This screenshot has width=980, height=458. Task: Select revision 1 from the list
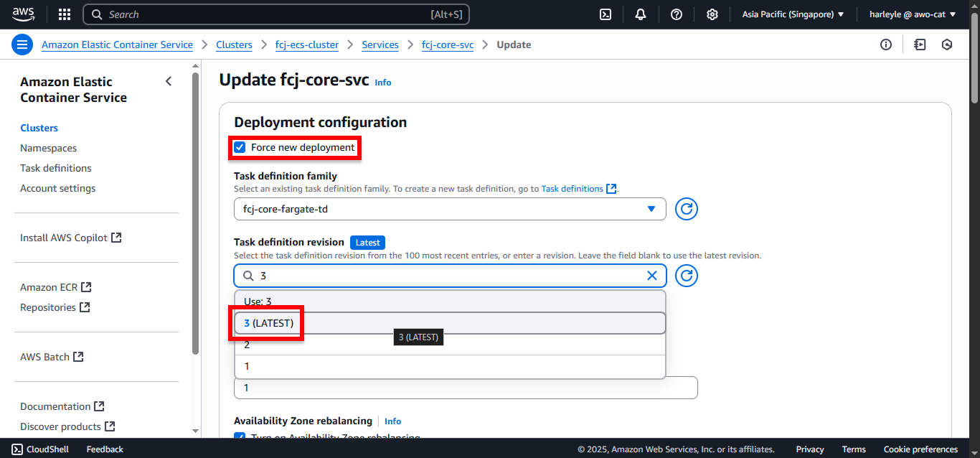[450, 366]
